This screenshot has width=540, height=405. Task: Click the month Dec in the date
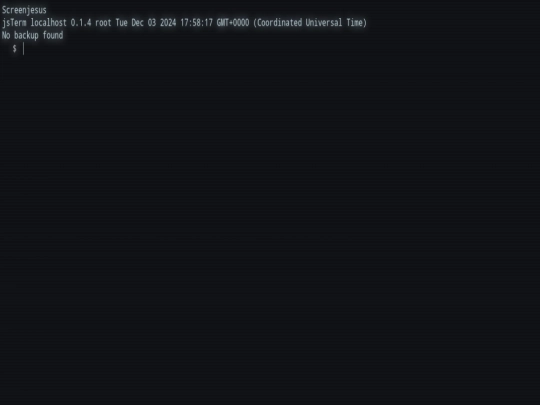(x=137, y=23)
